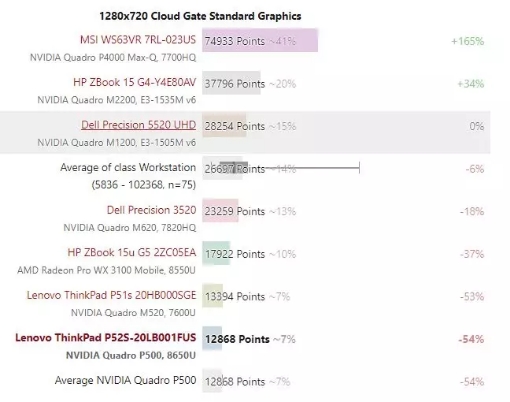Image resolution: width=510 pixels, height=402 pixels.
Task: Click the purple 74933 Points bar
Action: [x=260, y=40]
